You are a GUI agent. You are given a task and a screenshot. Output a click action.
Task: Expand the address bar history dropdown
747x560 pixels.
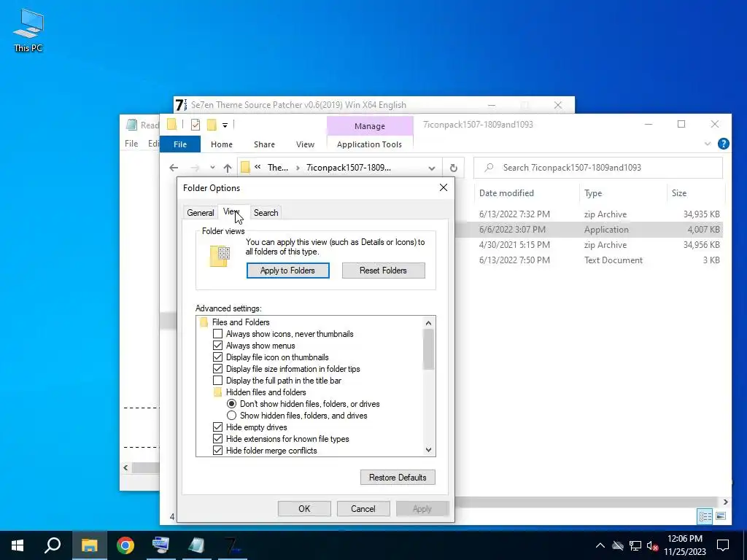[x=432, y=168]
